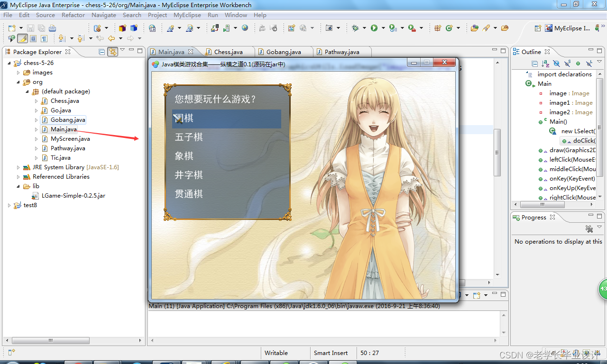Toggle Hide Fields in Outline
This screenshot has height=364, width=607.
click(556, 64)
